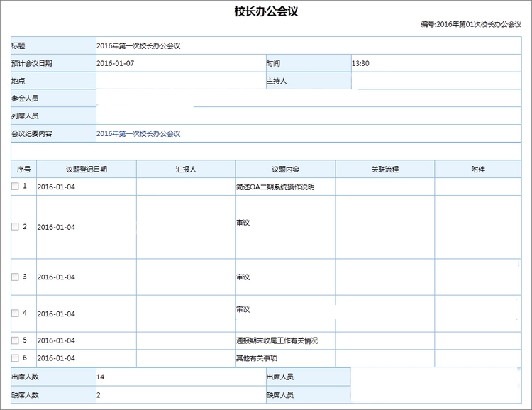532x410 pixels.
Task: Open the 会议纪要内容 link 2016年第一次校长办公会议
Action: (138, 134)
